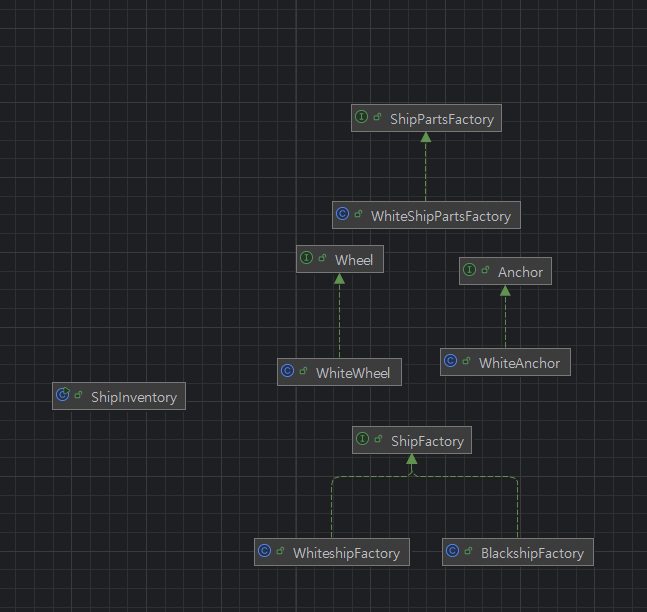647x612 pixels.
Task: Click the class icon on WhiteAnchor node
Action: coord(451,362)
